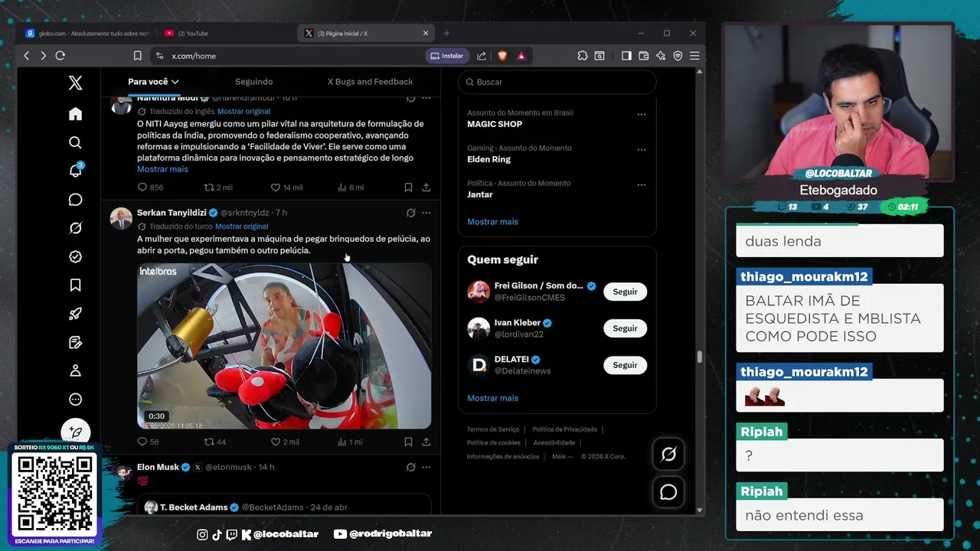Open Leo AI sparkle icon in toolbar
The width and height of the screenshot is (980, 551).
point(661,56)
